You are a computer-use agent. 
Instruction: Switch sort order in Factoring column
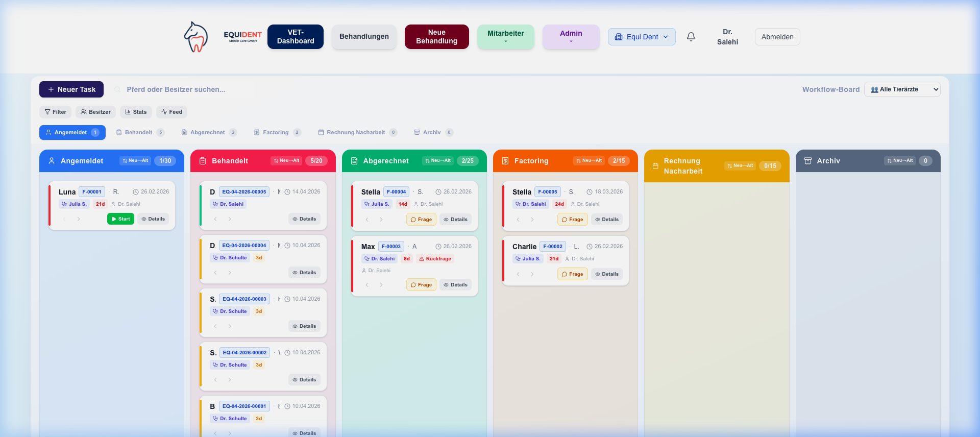coord(589,161)
